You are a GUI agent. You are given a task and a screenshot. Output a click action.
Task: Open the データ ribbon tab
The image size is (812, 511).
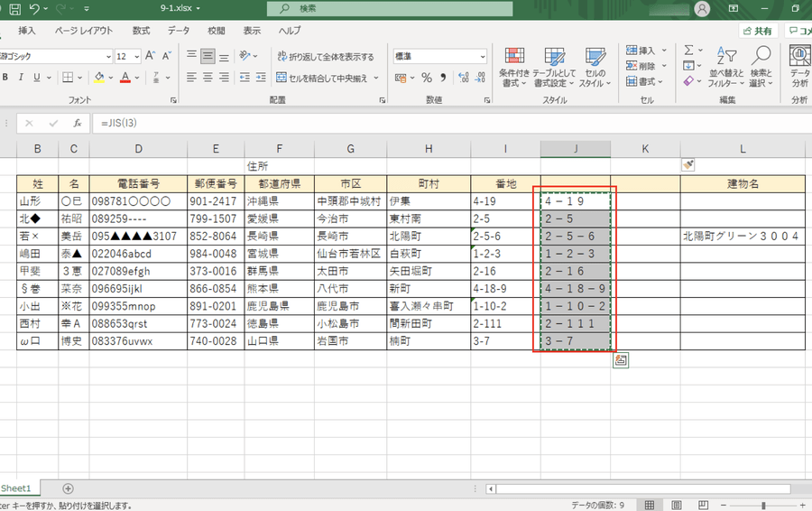(x=179, y=31)
